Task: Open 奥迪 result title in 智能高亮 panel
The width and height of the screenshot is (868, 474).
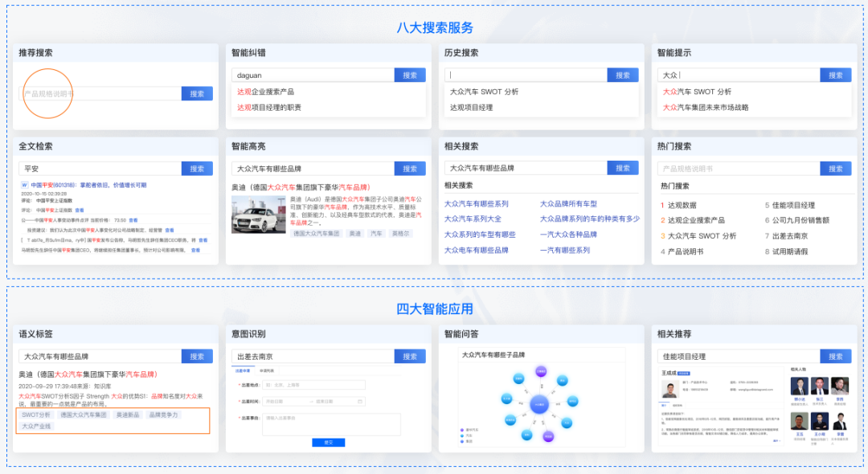Action: (301, 187)
